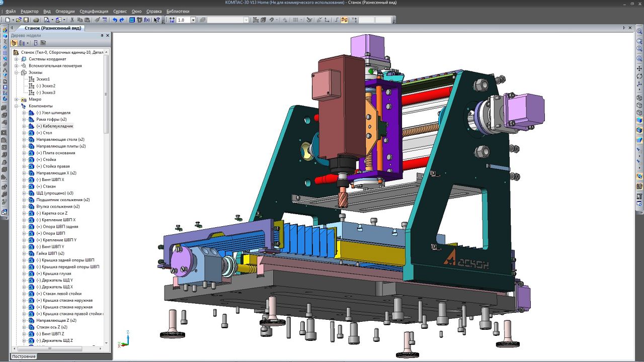Image resolution: width=644 pixels, height=362 pixels.
Task: Select the Rotate view tool
Action: pos(639,76)
